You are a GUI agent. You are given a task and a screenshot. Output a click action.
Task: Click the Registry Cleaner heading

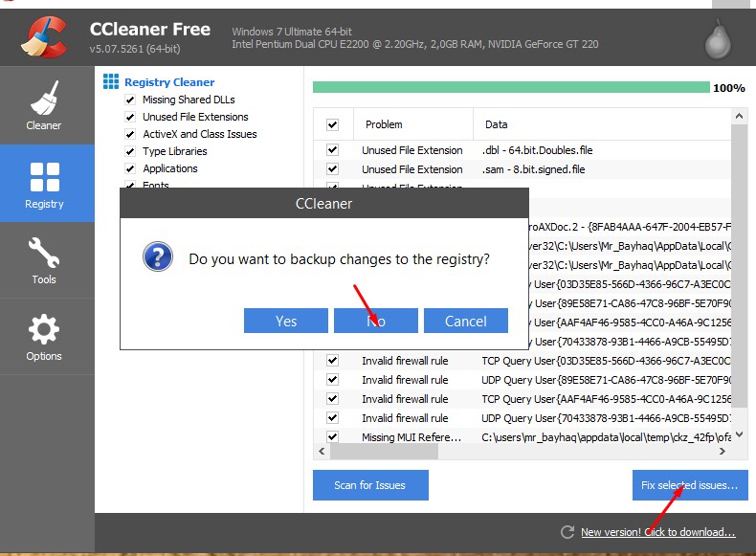tap(169, 82)
